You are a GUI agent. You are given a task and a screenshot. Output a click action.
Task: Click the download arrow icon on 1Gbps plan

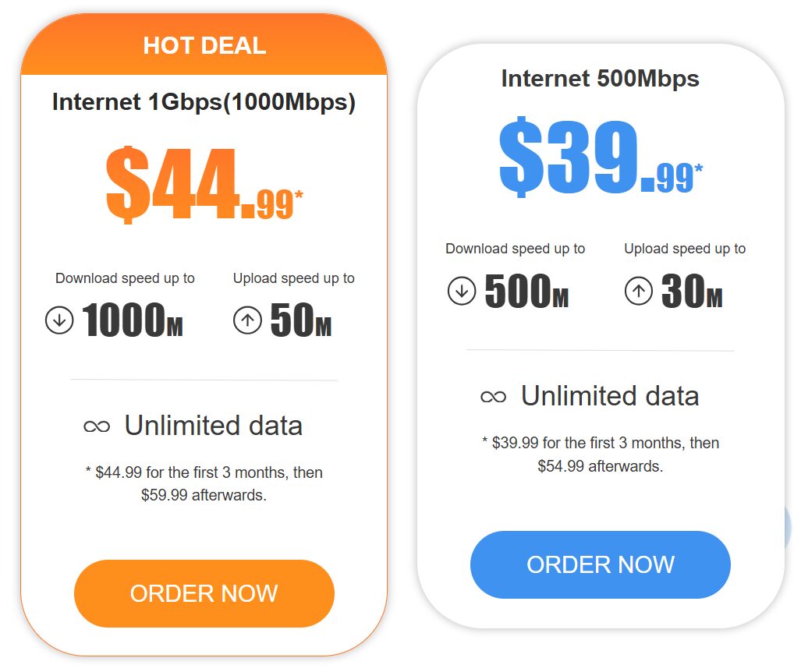58,320
